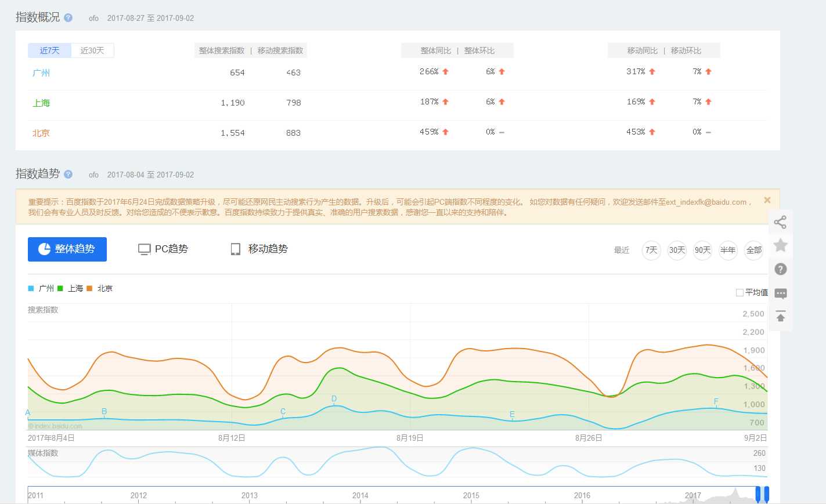Click 北京 year-over-year 459% value
The height and width of the screenshot is (504, 826).
(x=430, y=132)
